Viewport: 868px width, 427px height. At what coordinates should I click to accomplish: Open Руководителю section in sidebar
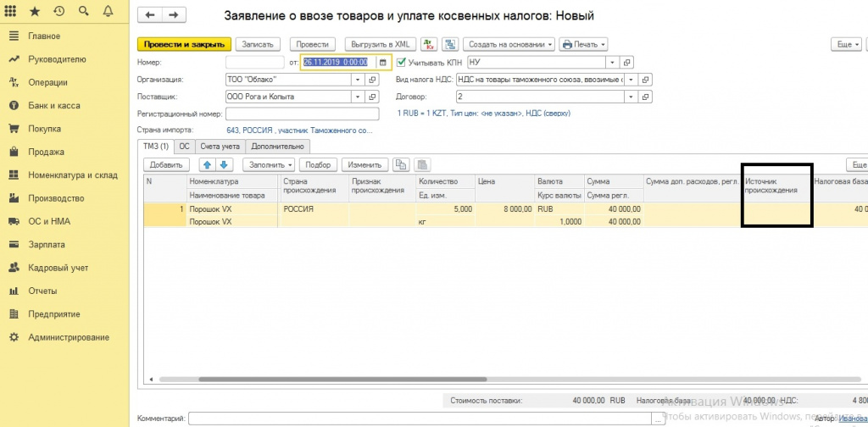[57, 59]
